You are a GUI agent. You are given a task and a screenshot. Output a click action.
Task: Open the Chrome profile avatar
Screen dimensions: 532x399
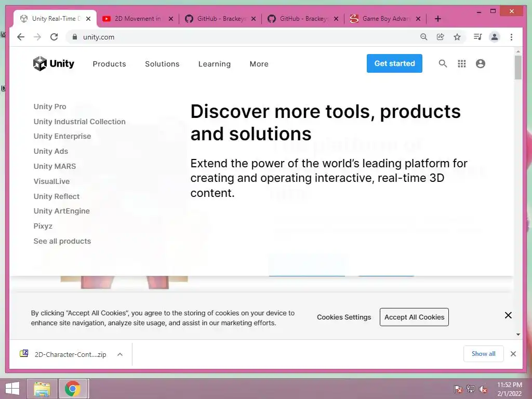(495, 37)
